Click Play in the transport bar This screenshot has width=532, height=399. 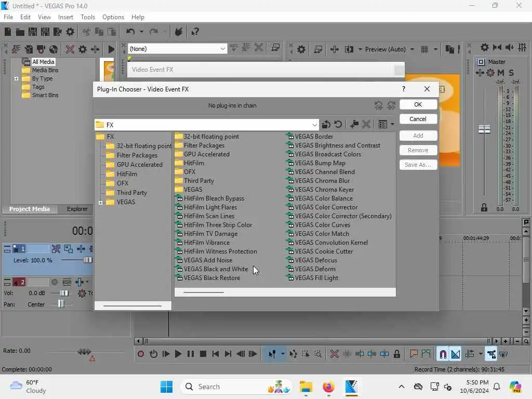tap(178, 354)
